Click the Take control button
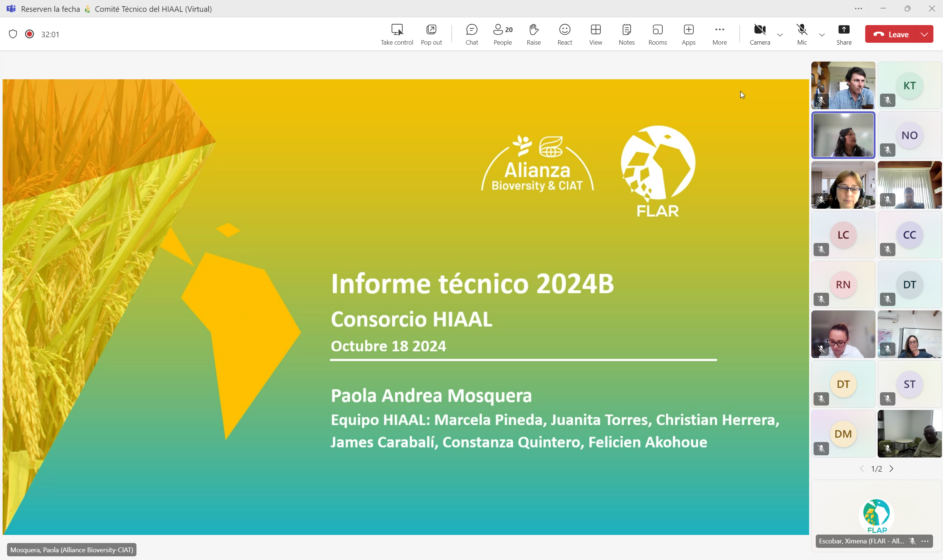The image size is (943, 560). [397, 34]
